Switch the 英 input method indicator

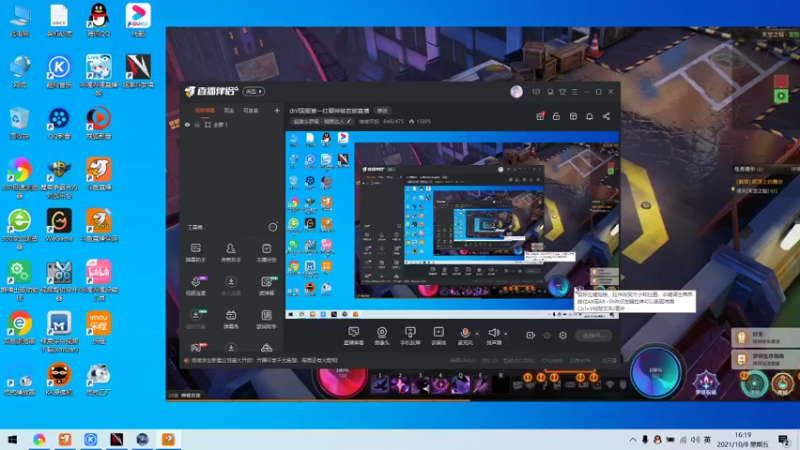click(x=707, y=439)
